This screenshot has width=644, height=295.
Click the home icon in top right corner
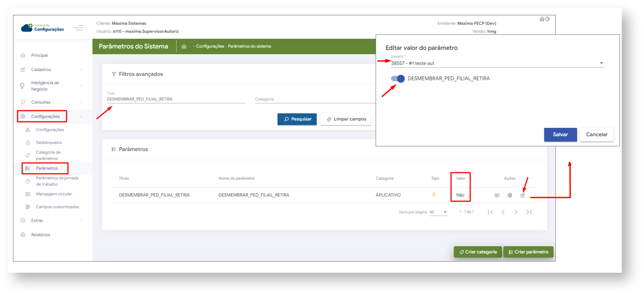click(x=542, y=19)
